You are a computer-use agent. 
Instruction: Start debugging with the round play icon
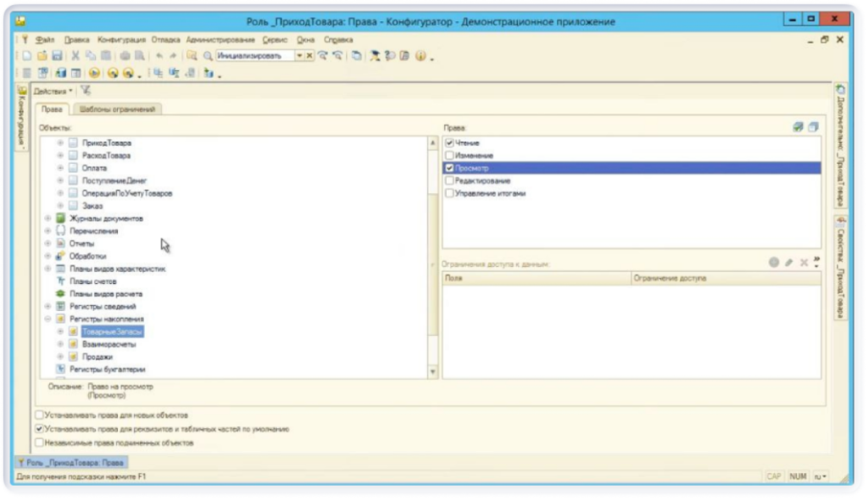pyautogui.click(x=95, y=74)
